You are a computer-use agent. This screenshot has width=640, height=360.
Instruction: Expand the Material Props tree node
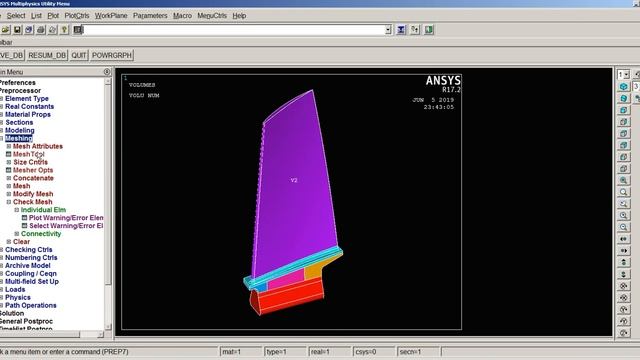[2, 115]
